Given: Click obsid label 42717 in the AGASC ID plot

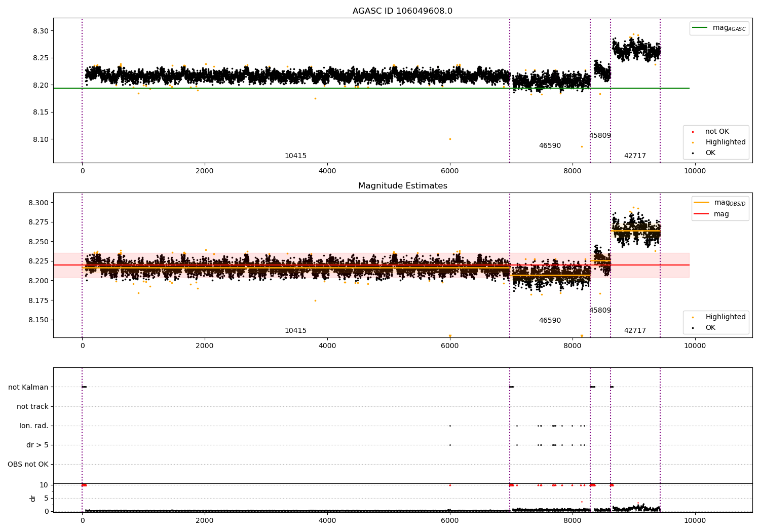Looking at the screenshot, I should [635, 156].
